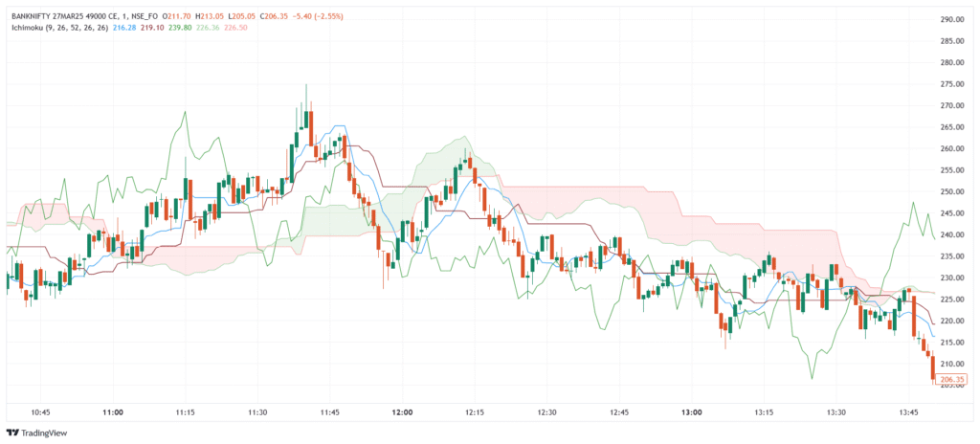Click the 11:00 time axis label
980x444 pixels.
click(113, 411)
